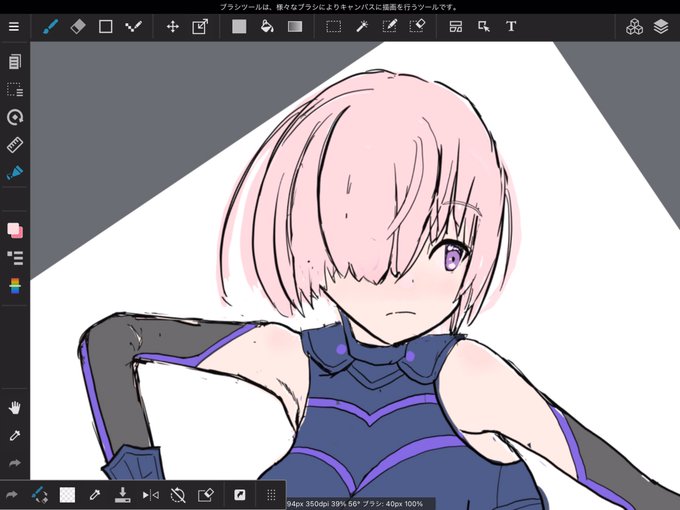
Task: Open the pink color swatch panel
Action: point(15,230)
